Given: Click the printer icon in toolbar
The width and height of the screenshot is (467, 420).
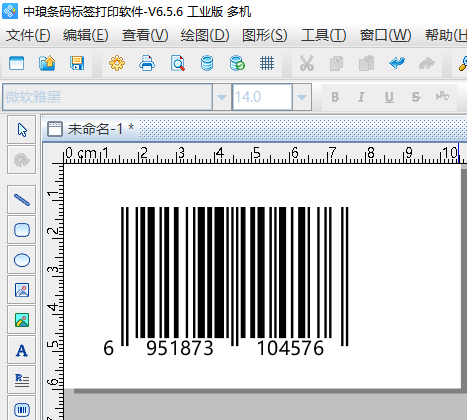Looking at the screenshot, I should (147, 63).
